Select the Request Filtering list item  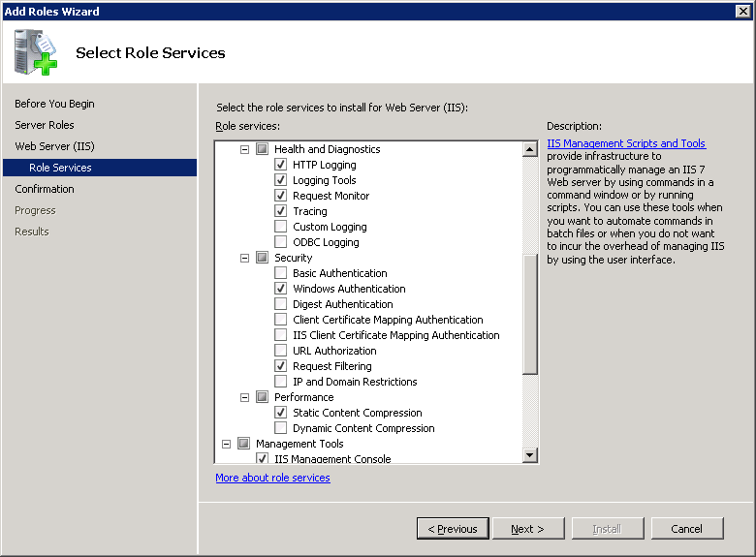point(331,366)
